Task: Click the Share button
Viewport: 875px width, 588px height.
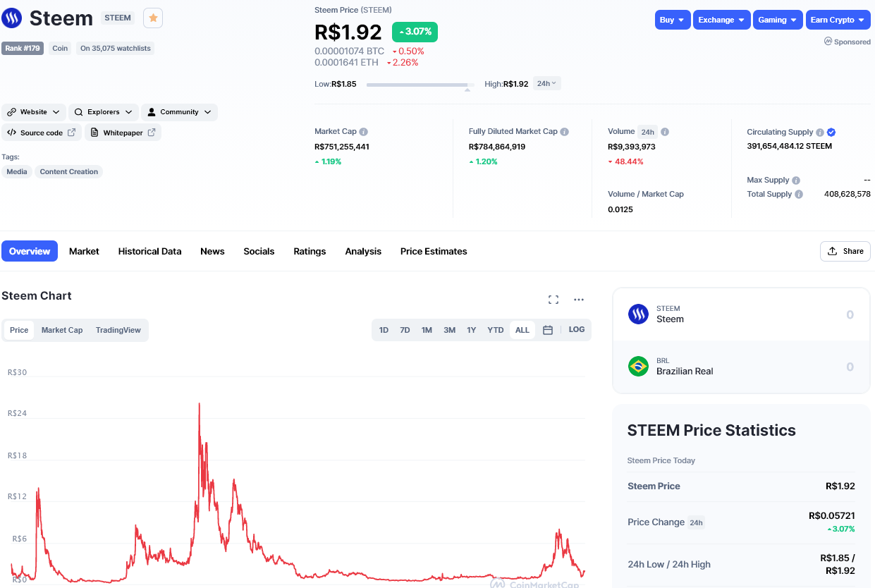Action: (845, 251)
